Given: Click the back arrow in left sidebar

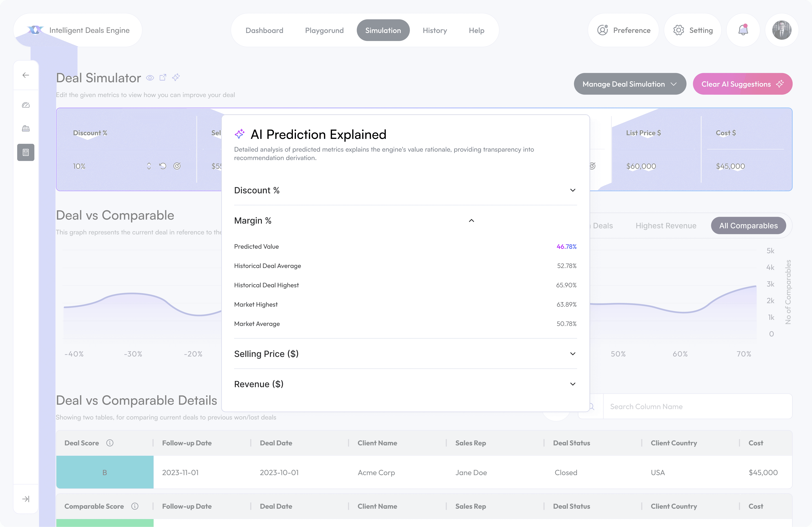Looking at the screenshot, I should [26, 75].
